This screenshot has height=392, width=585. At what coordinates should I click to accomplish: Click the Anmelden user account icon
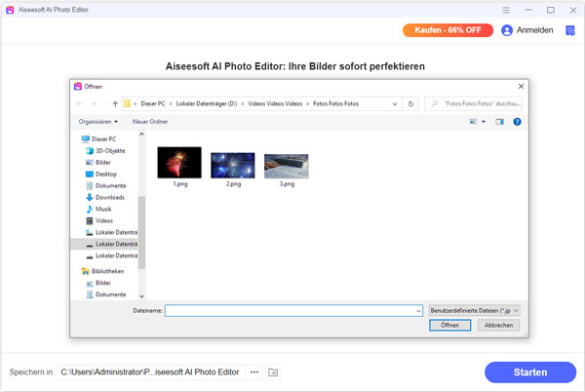click(507, 30)
